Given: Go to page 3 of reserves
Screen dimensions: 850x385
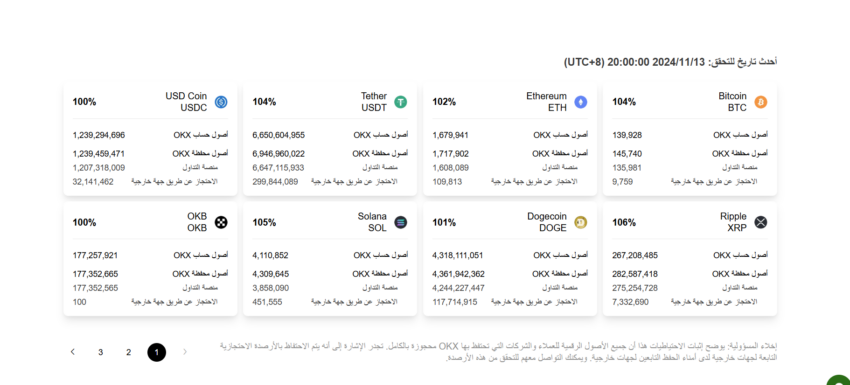Looking at the screenshot, I should tap(100, 352).
